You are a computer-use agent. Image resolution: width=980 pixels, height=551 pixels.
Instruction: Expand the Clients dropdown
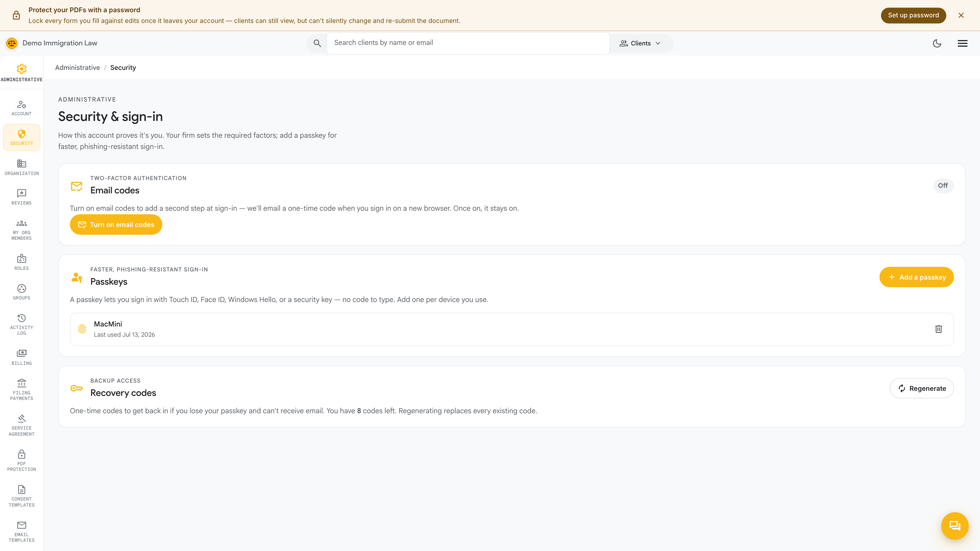[x=641, y=43]
